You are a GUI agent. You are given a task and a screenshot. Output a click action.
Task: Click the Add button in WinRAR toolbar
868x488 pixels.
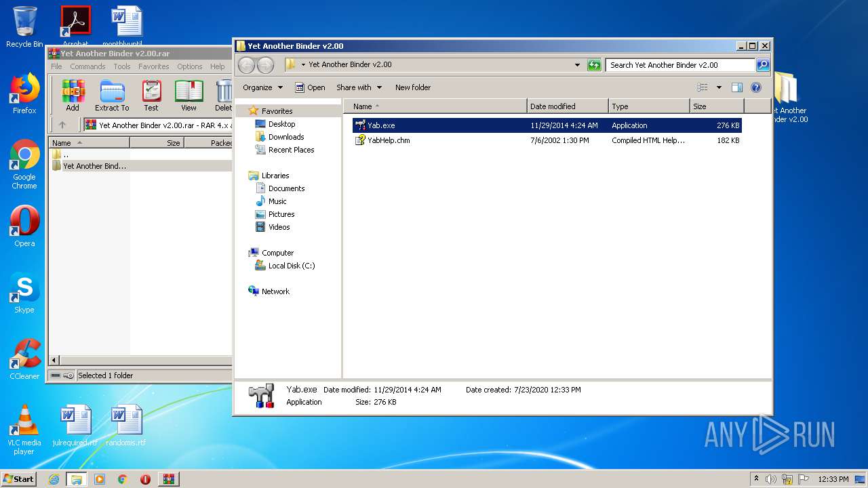(73, 96)
